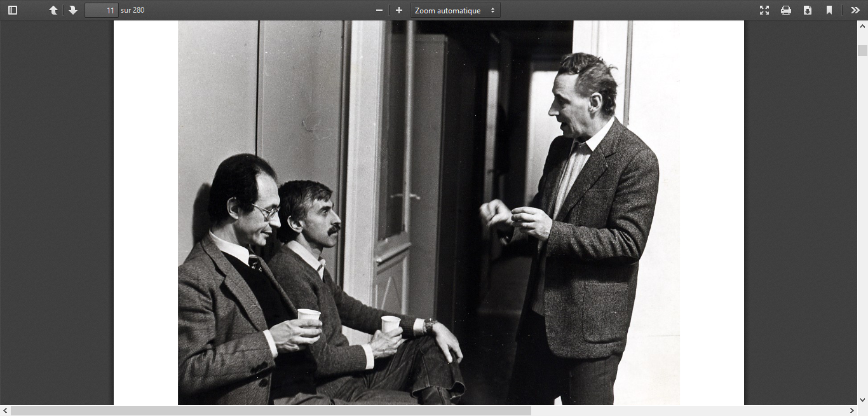Click the vertical scrollbar thumb
The height and width of the screenshot is (416, 868).
point(862,51)
